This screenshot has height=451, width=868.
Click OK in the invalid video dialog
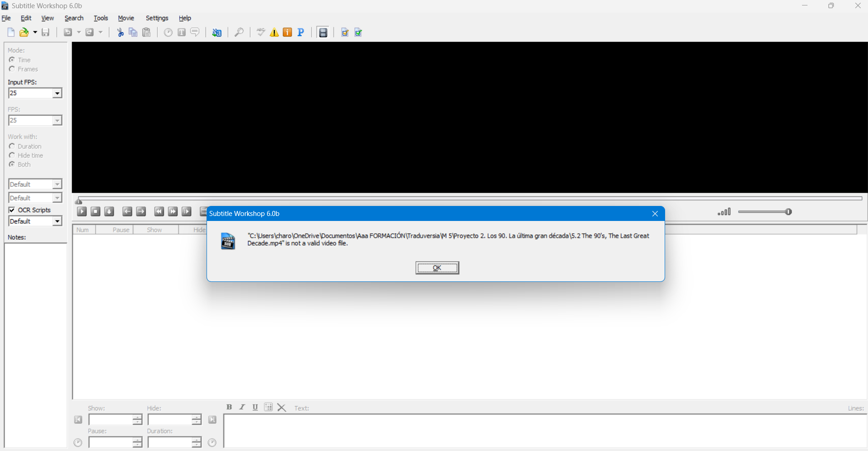(437, 268)
